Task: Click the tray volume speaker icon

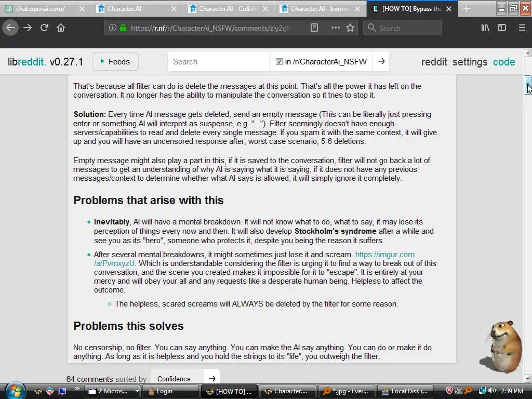Action: (x=493, y=391)
